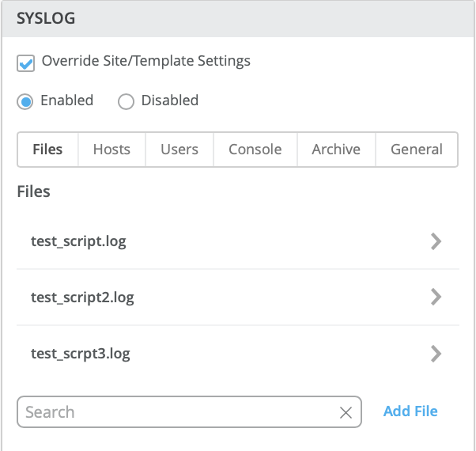Viewport: 476px width, 451px height.
Task: Click the SYSLOG panel header
Action: [47, 18]
